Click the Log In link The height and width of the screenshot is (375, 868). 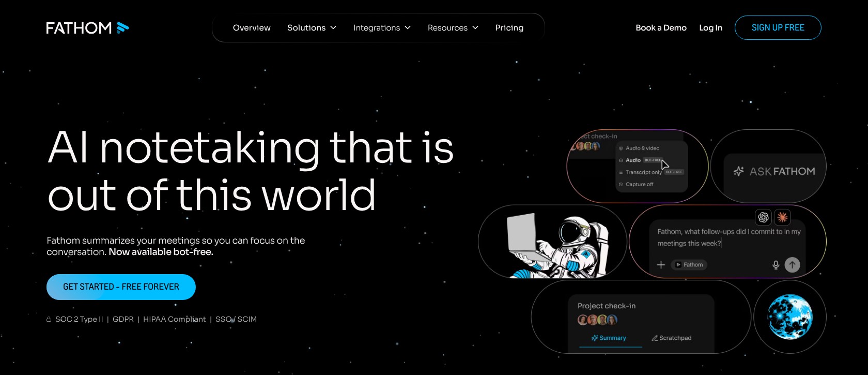point(710,28)
